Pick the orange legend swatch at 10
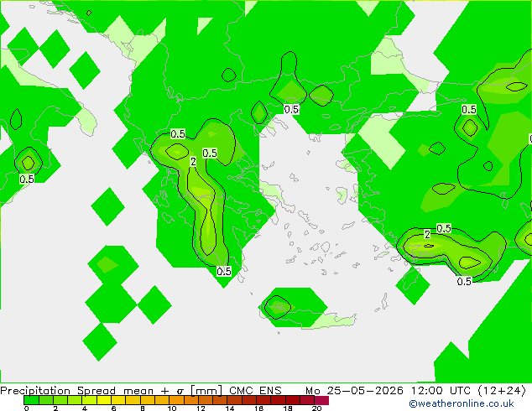This screenshot has height=411, width=532. tap(176, 400)
